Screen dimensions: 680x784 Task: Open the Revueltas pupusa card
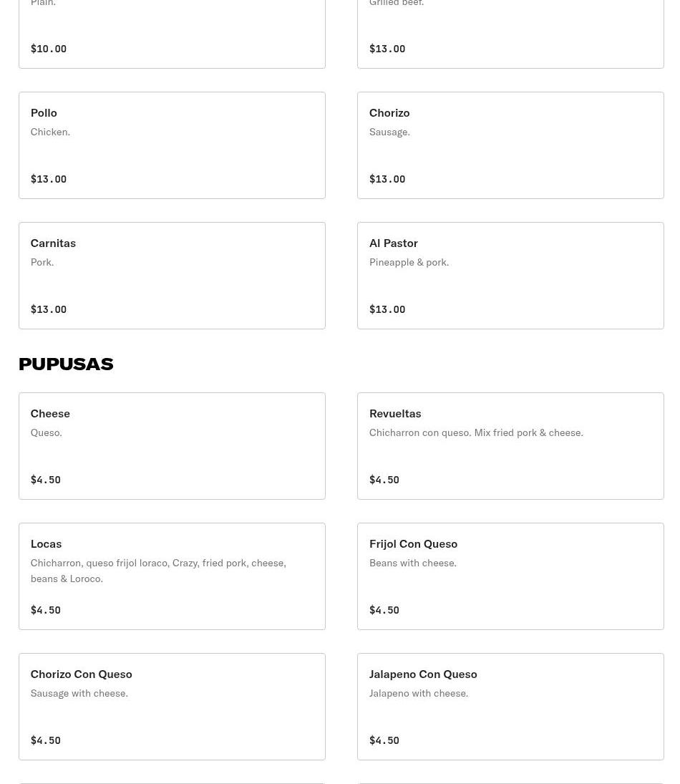[510, 446]
